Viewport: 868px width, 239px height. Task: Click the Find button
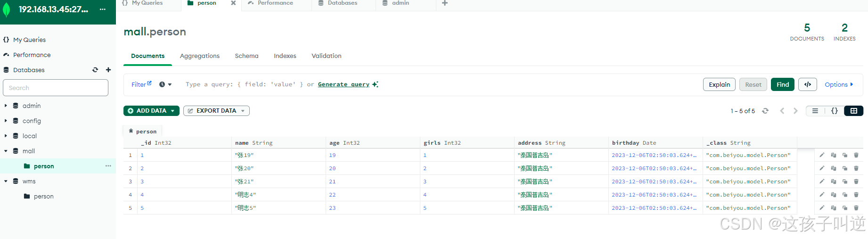[783, 84]
